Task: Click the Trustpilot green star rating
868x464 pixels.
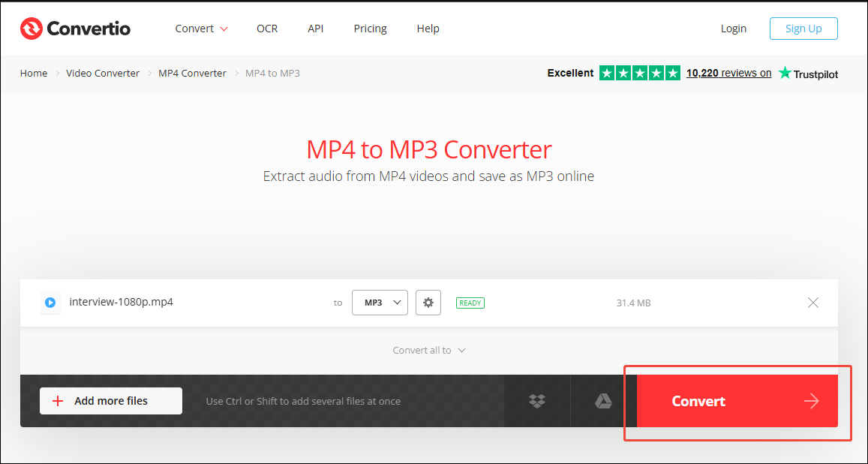Action: [x=640, y=73]
